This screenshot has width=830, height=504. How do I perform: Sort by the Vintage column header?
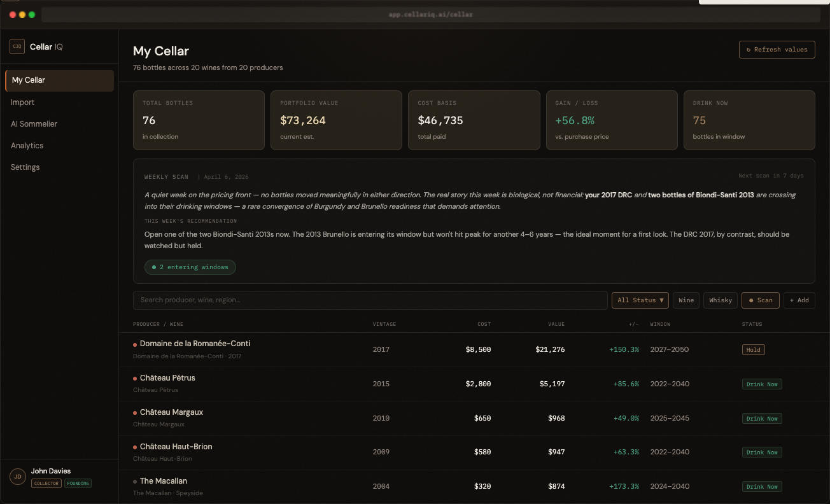tap(384, 325)
